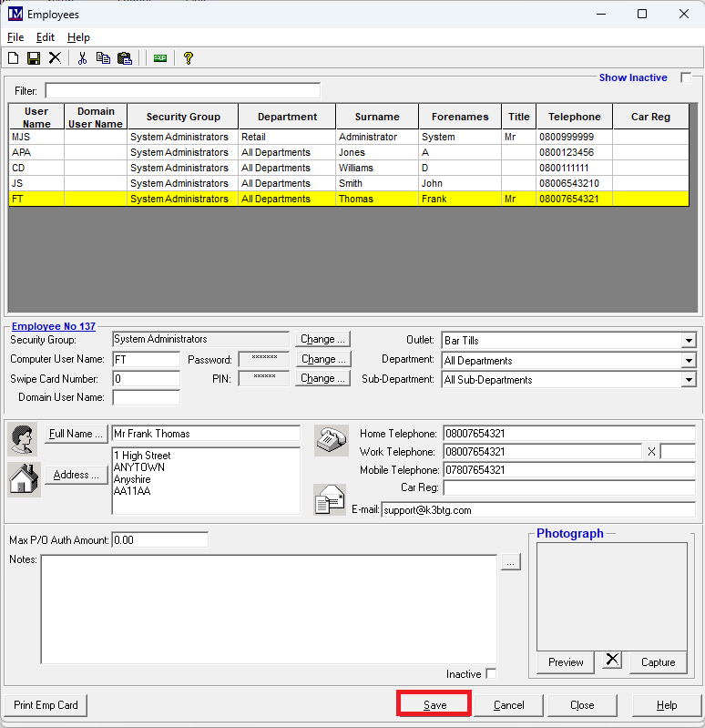The width and height of the screenshot is (705, 728).
Task: Click the Change button for Security Group
Action: click(x=323, y=339)
